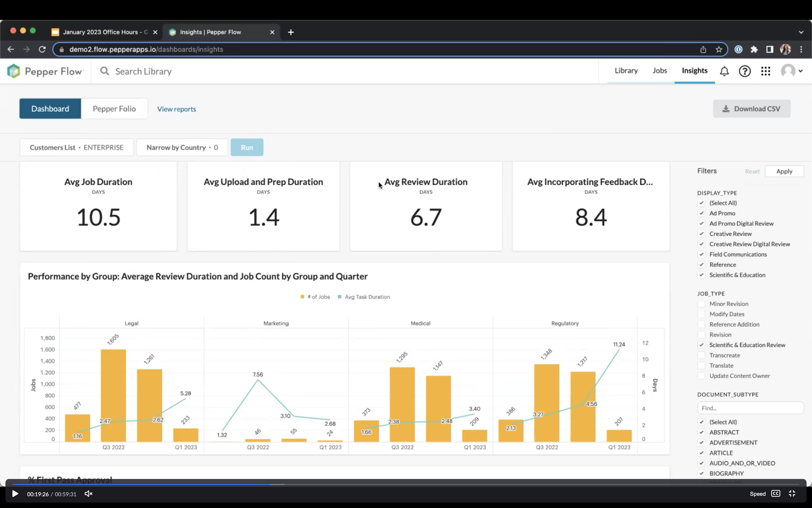Check Update Content Owner checkbox
The height and width of the screenshot is (508, 812).
click(701, 376)
